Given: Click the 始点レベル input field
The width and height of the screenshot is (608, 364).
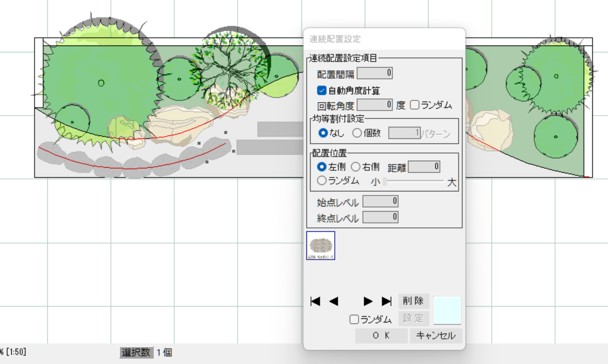Looking at the screenshot, I should tap(380, 202).
